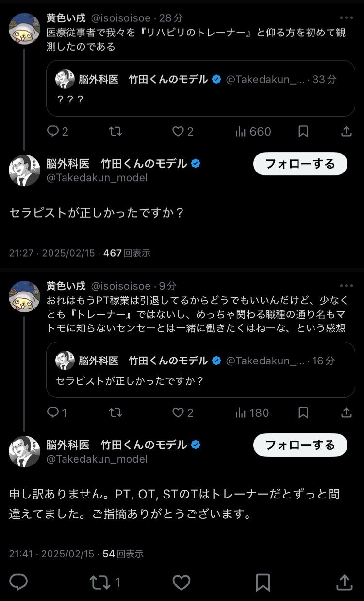Follow 脳外科医 竹田くんのモデル in lower tweet
Viewport: 364px width, 601px height.
(x=300, y=445)
